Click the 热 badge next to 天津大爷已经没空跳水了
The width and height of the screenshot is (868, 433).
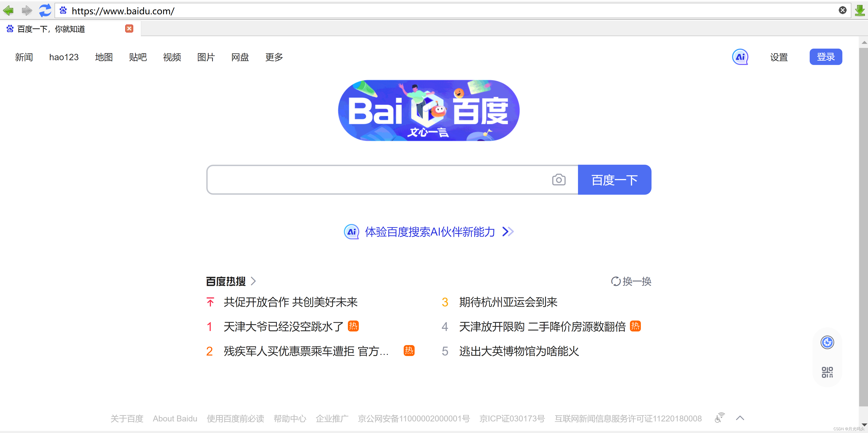[x=353, y=326]
